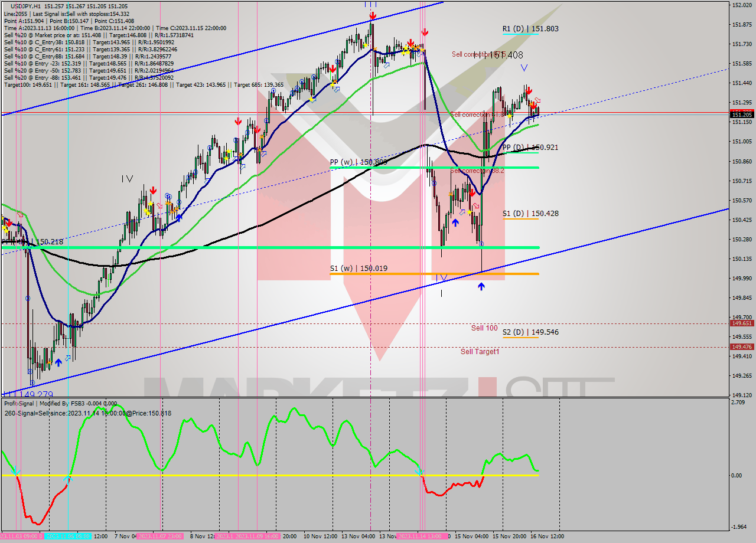
Task: Click the S1 (D) | 150.428 label
Action: pos(530,213)
